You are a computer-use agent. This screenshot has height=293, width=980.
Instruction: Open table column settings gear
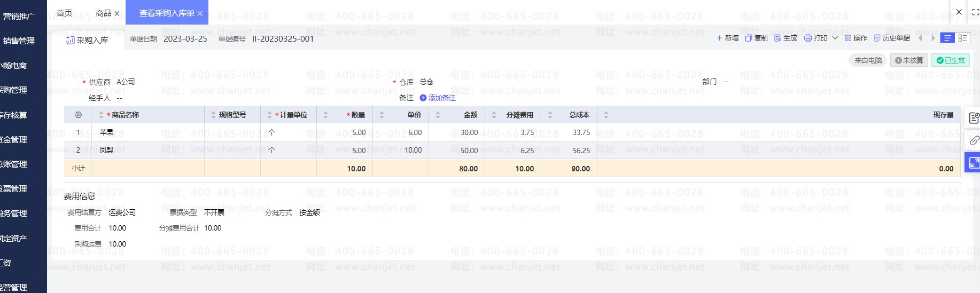(x=78, y=115)
